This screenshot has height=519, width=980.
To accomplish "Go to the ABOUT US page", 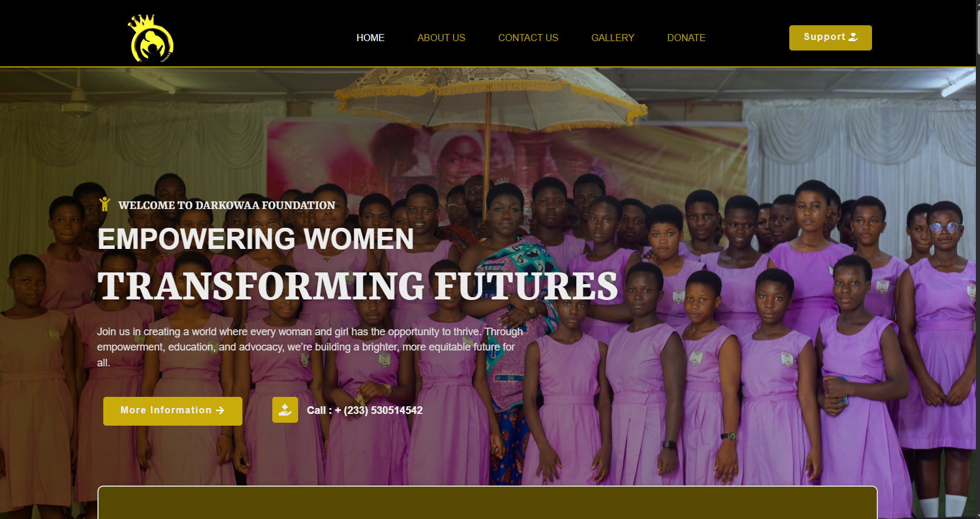I will 441,38.
